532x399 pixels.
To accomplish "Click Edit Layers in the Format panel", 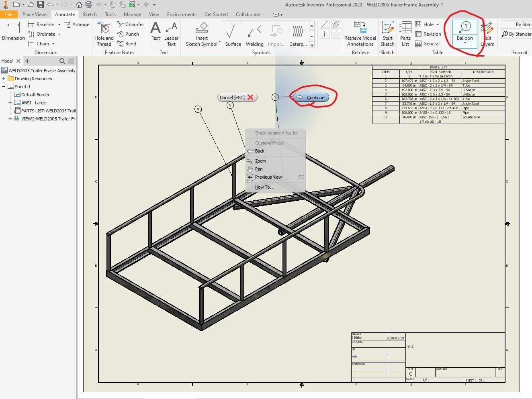I will click(x=487, y=34).
